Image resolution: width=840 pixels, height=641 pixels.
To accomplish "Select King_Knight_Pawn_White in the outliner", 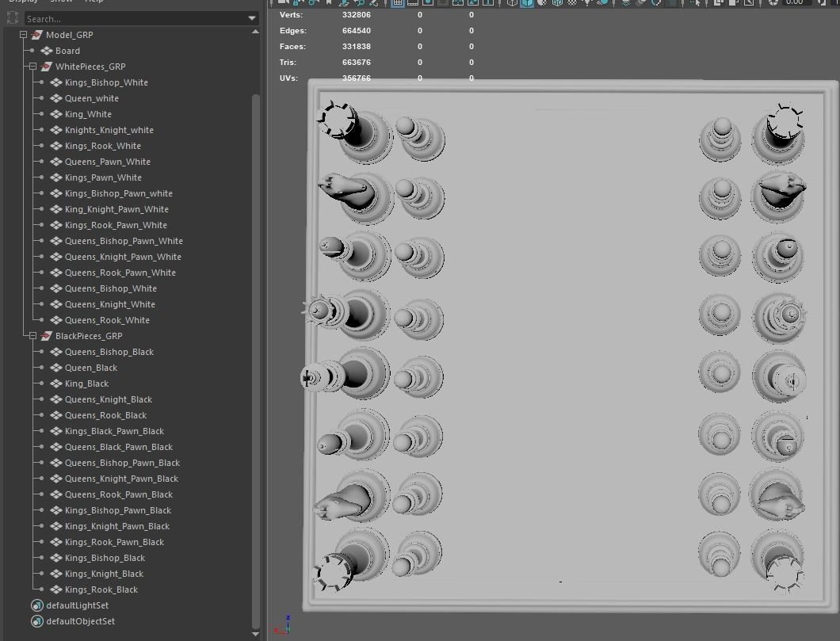I will 116,209.
